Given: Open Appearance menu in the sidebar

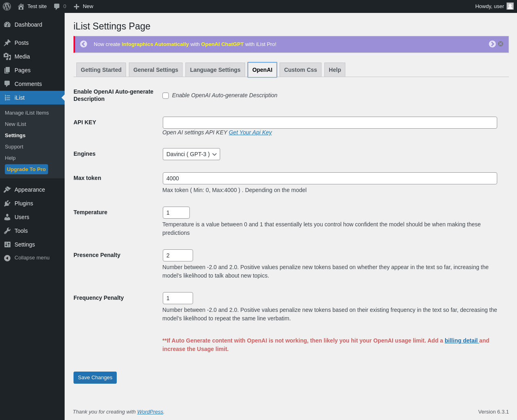Looking at the screenshot, I should (x=32, y=190).
